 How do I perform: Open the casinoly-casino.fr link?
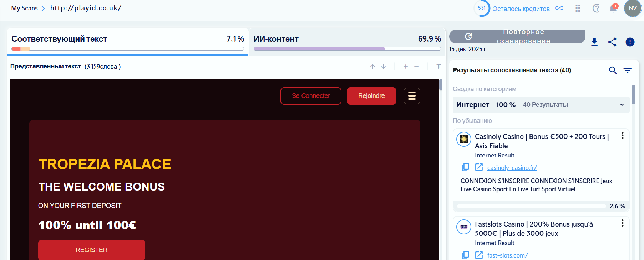(512, 168)
